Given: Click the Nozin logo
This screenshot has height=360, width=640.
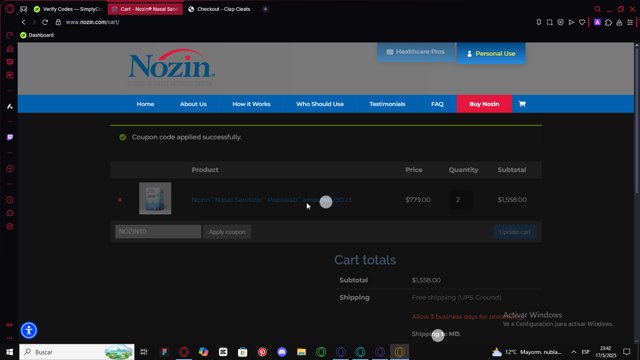Looking at the screenshot, I should pyautogui.click(x=171, y=67).
